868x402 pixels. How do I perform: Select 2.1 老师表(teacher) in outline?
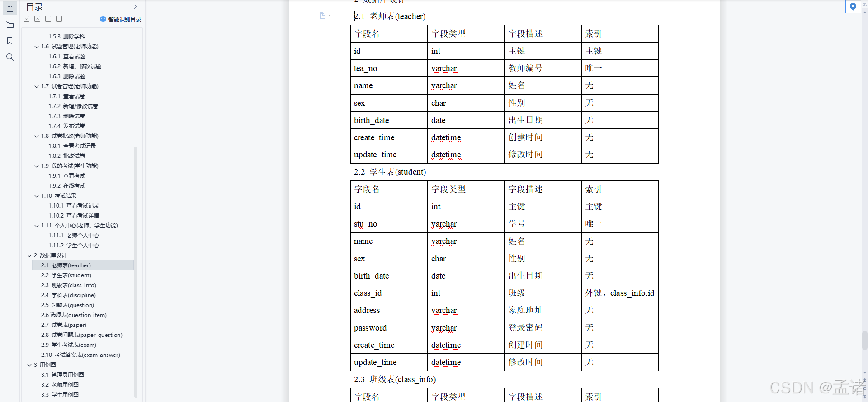(x=83, y=265)
